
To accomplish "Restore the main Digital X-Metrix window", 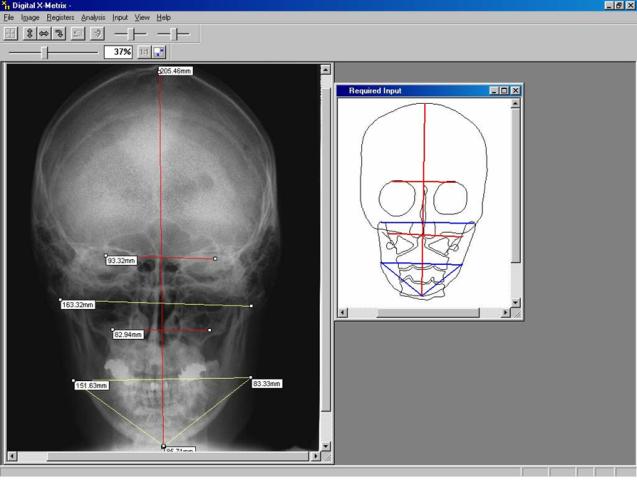I will pos(619,5).
